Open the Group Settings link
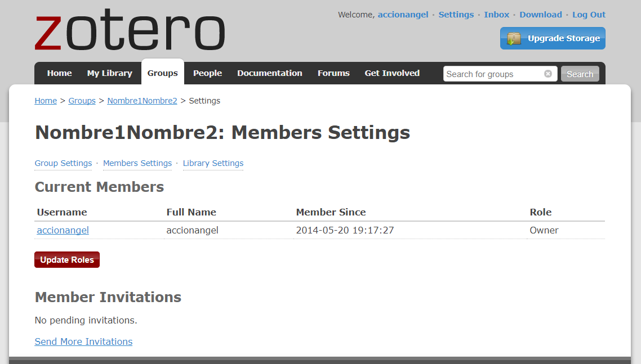Image resolution: width=641 pixels, height=364 pixels. point(63,163)
